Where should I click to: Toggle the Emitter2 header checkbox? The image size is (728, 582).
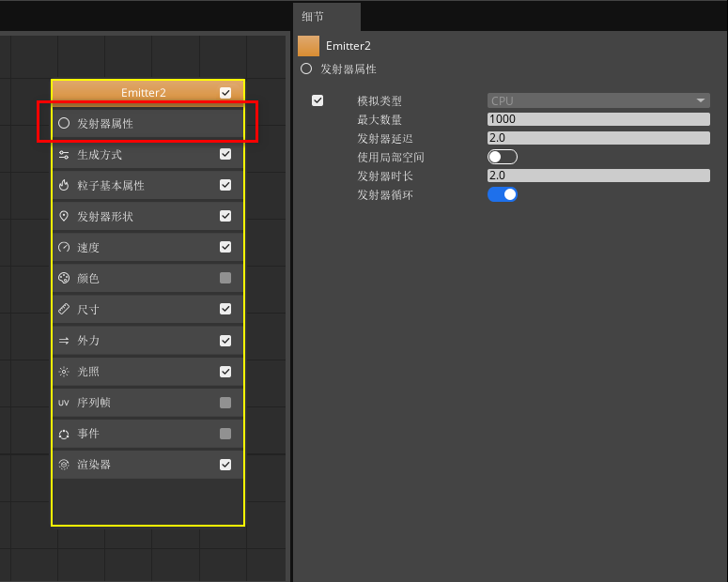coord(225,92)
